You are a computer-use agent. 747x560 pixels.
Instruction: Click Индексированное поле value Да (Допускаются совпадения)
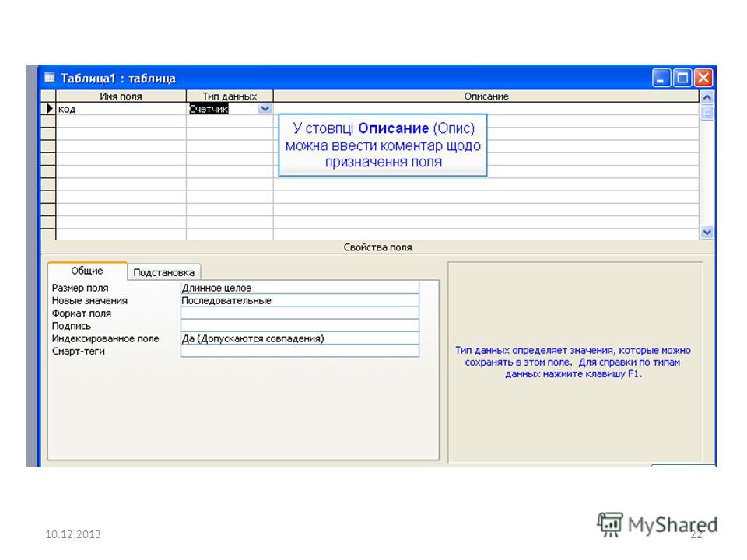coord(300,338)
